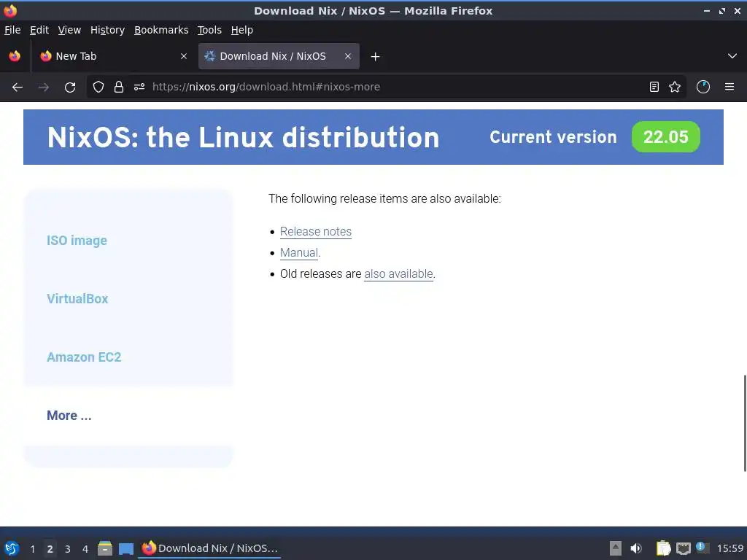Image resolution: width=747 pixels, height=560 pixels.
Task: Switch to workspace 1
Action: coord(32,549)
